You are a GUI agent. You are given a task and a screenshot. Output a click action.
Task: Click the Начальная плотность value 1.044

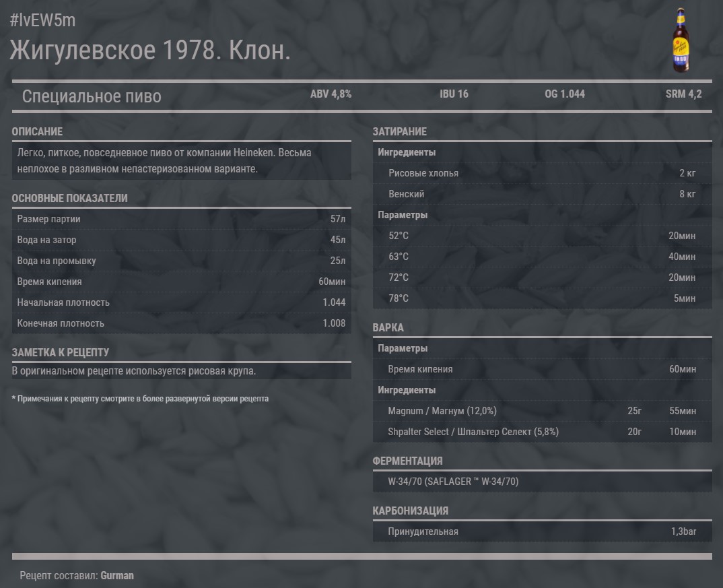click(334, 302)
